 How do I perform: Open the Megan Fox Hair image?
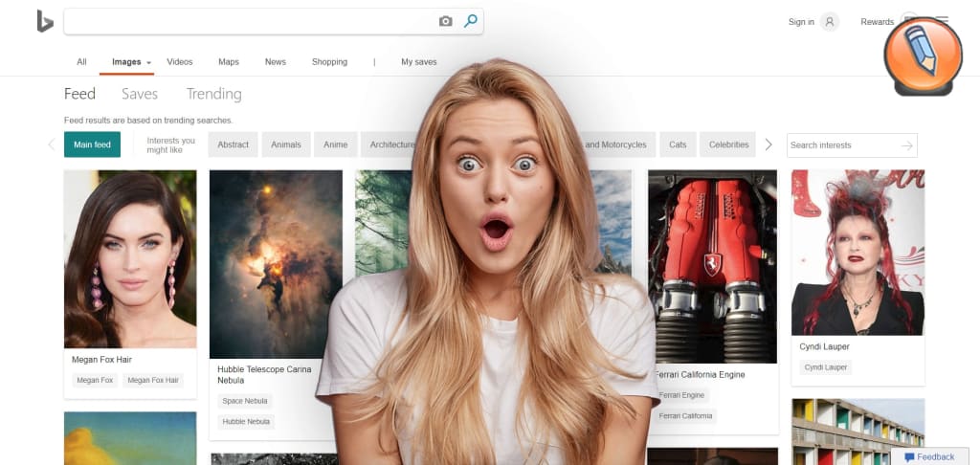tap(130, 258)
